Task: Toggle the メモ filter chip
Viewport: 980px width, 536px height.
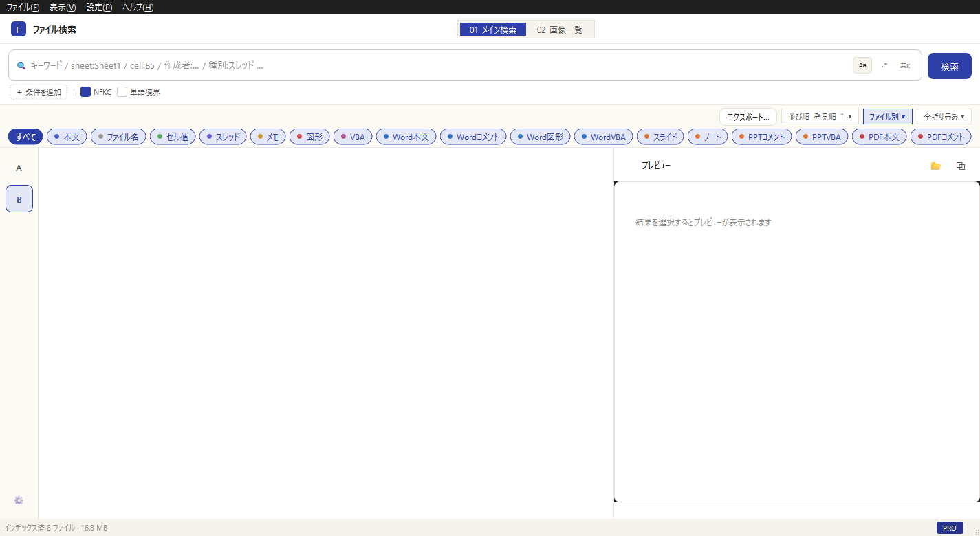Action: (268, 137)
